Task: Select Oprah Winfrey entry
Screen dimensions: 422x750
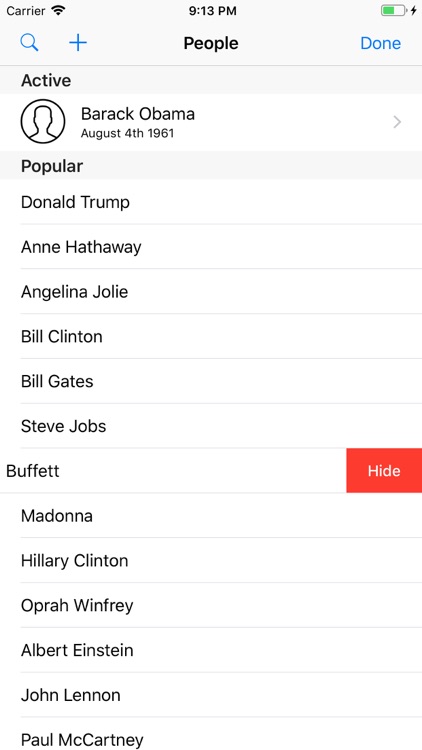Action: click(x=211, y=606)
